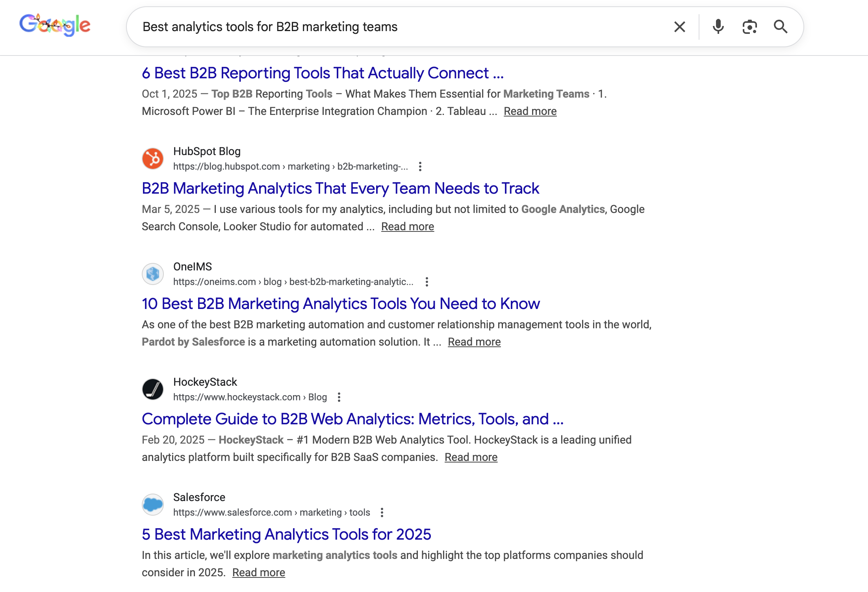Click the Salesforce cloud favicon

click(153, 505)
